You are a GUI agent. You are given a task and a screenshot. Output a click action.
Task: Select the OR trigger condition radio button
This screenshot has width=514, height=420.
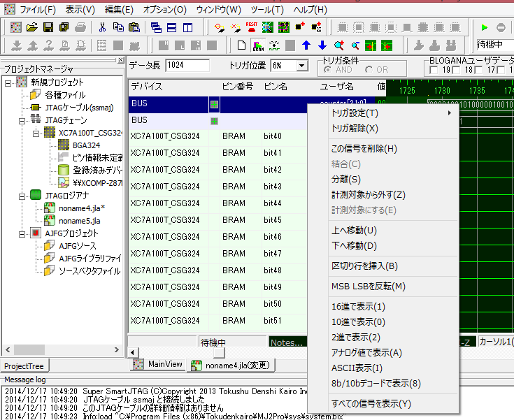click(x=368, y=70)
